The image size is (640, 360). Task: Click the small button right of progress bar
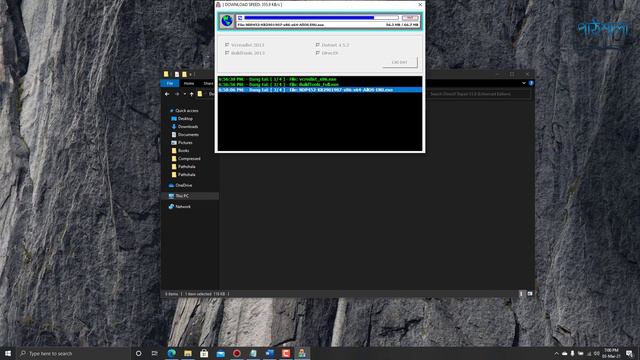[x=410, y=18]
